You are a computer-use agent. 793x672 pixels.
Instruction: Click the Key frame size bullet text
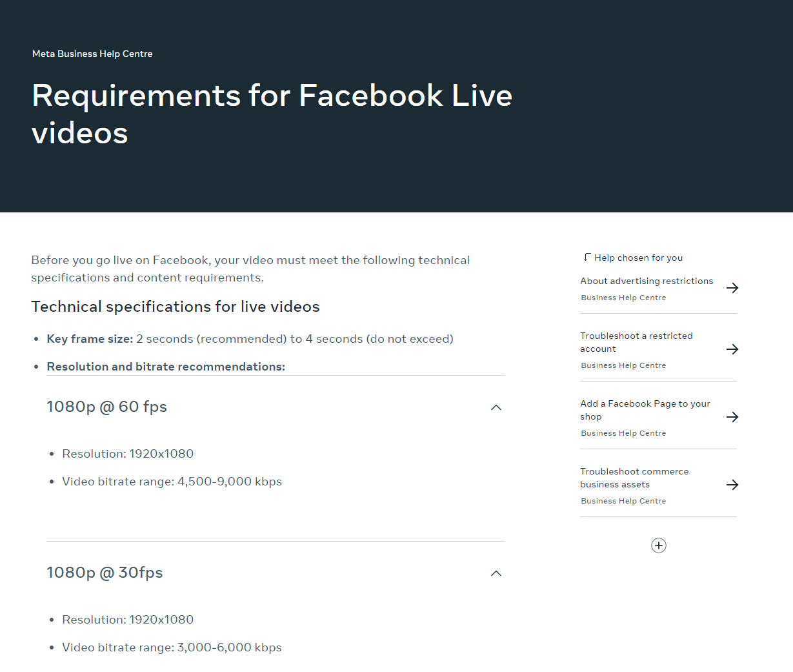250,339
